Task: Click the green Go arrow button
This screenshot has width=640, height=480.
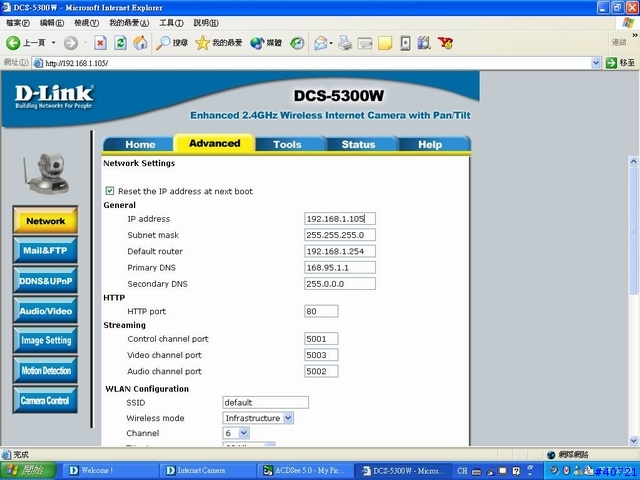Action: pyautogui.click(x=611, y=63)
